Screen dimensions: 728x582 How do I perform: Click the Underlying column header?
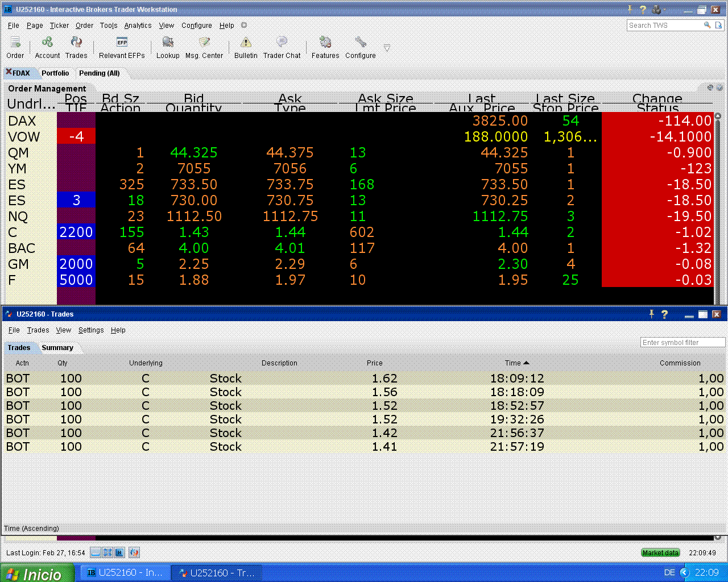[146, 363]
